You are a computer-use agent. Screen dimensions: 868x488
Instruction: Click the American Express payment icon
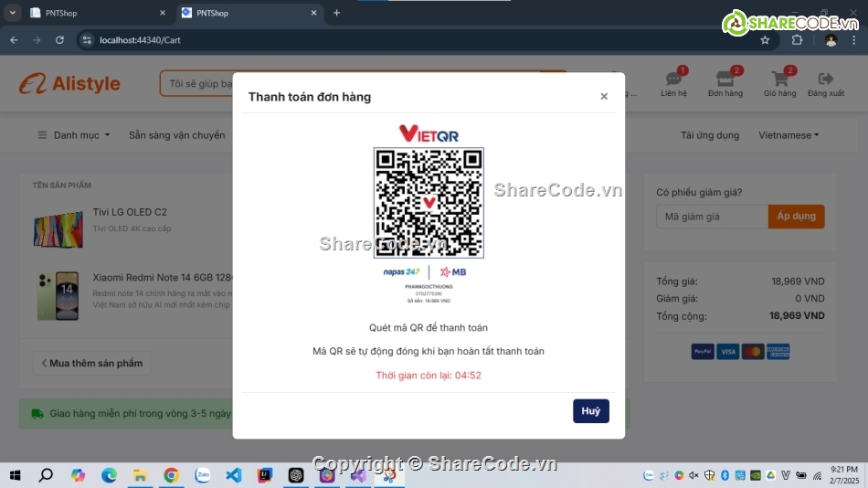778,352
